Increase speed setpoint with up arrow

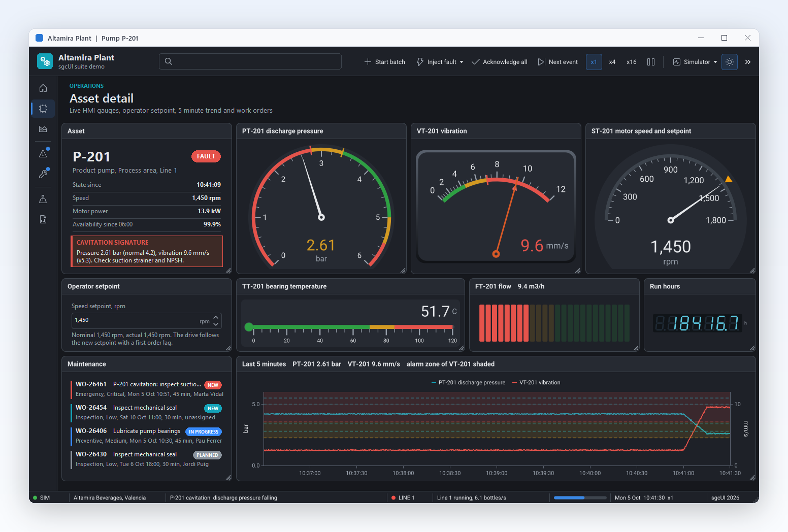pos(216,317)
